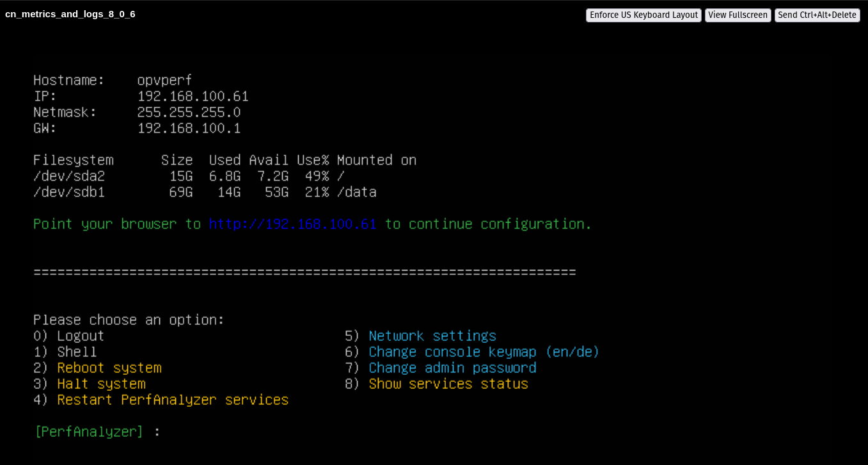Click the Hostname: label

pyautogui.click(x=68, y=81)
